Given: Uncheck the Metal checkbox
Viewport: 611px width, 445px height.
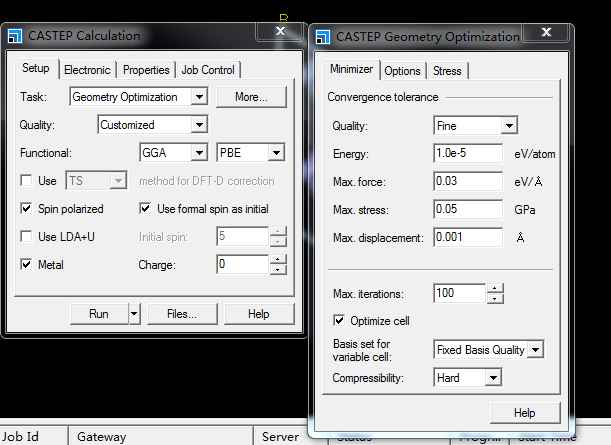Looking at the screenshot, I should tap(26, 265).
